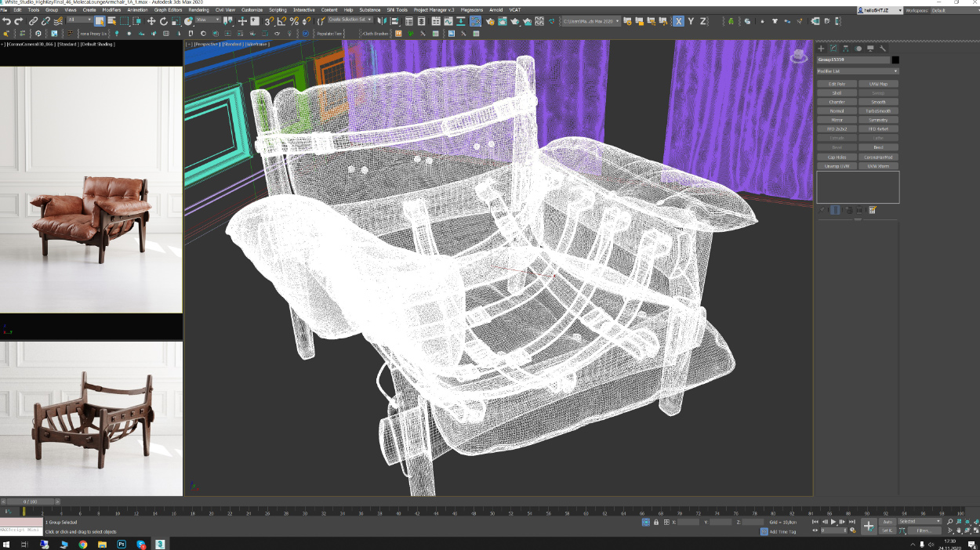
Task: Add a UVW Map modifier
Action: pos(878,84)
